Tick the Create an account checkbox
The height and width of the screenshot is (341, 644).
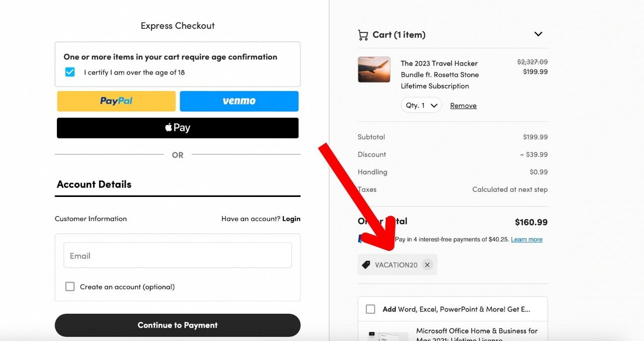pos(70,287)
